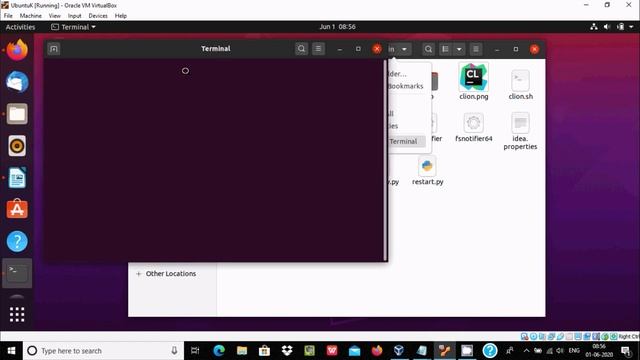The image size is (640, 360).
Task: Select the Terminal icon in the dock
Action: [17, 273]
